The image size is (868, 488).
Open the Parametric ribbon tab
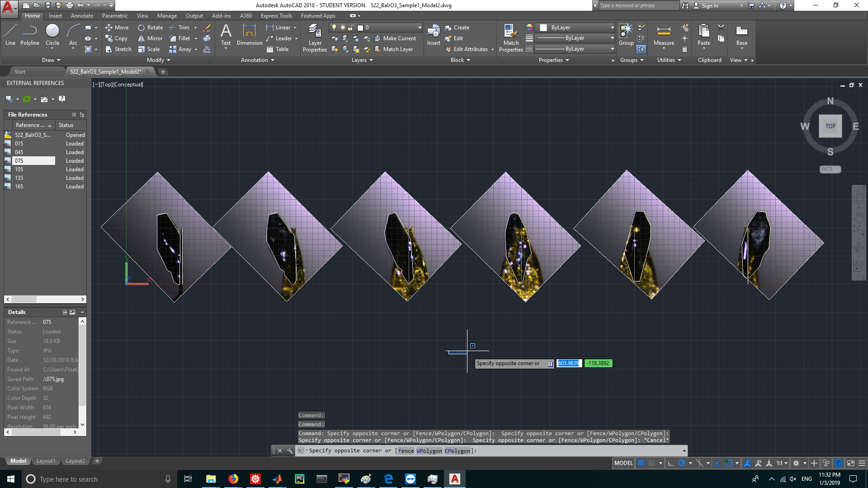click(x=115, y=16)
